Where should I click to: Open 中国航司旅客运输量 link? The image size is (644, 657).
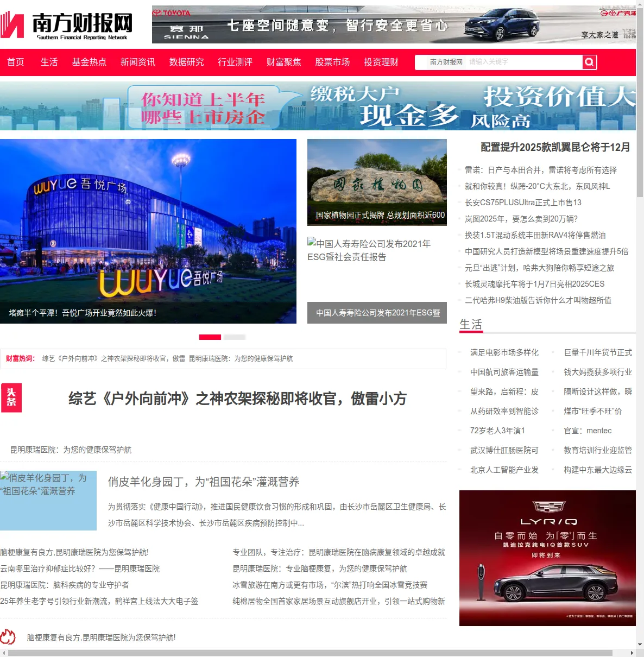[504, 372]
